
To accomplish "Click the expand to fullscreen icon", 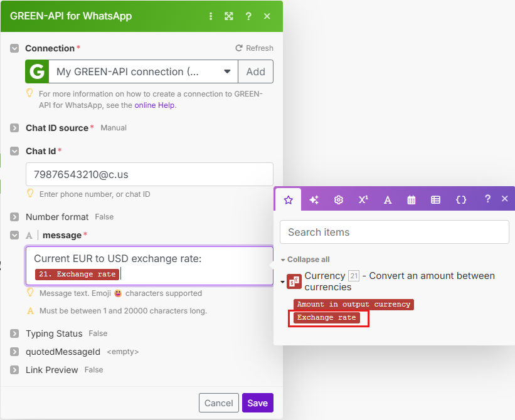I will (x=229, y=16).
